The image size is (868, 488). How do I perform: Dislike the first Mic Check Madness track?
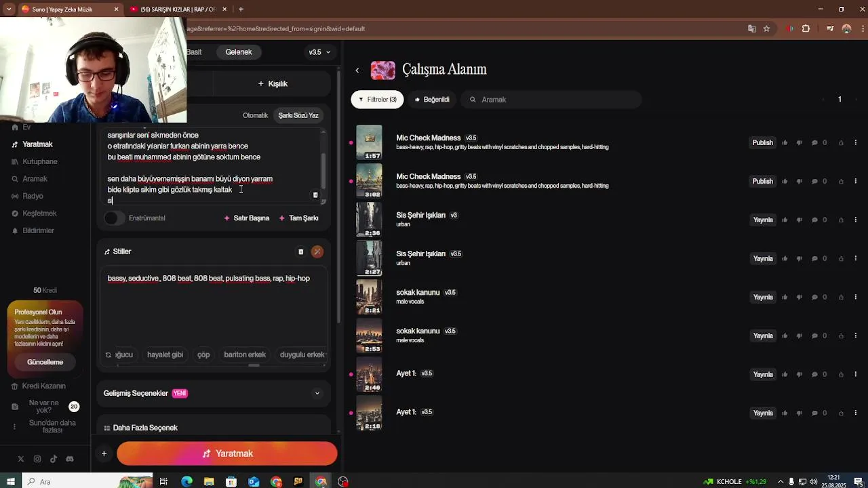point(799,142)
